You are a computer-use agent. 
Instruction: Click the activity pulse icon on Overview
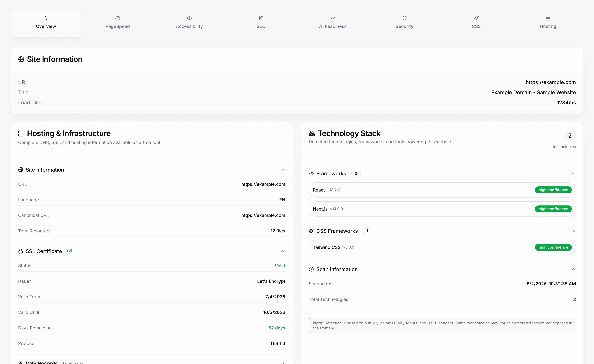click(x=46, y=18)
